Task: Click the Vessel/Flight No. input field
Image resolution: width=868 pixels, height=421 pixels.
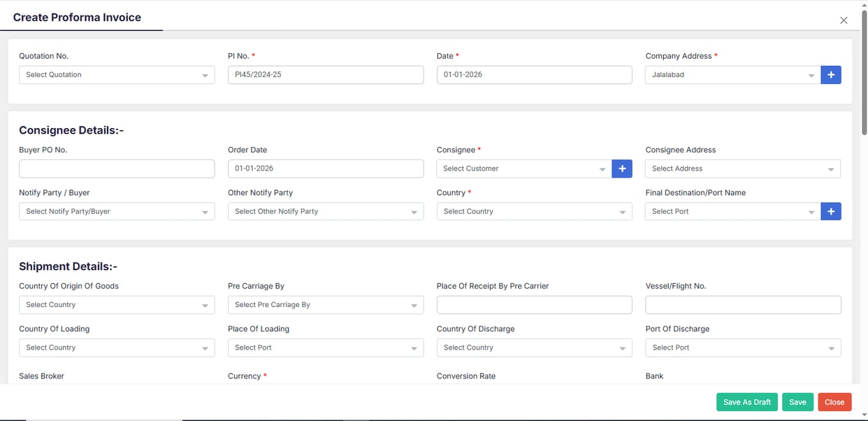Action: 742,304
